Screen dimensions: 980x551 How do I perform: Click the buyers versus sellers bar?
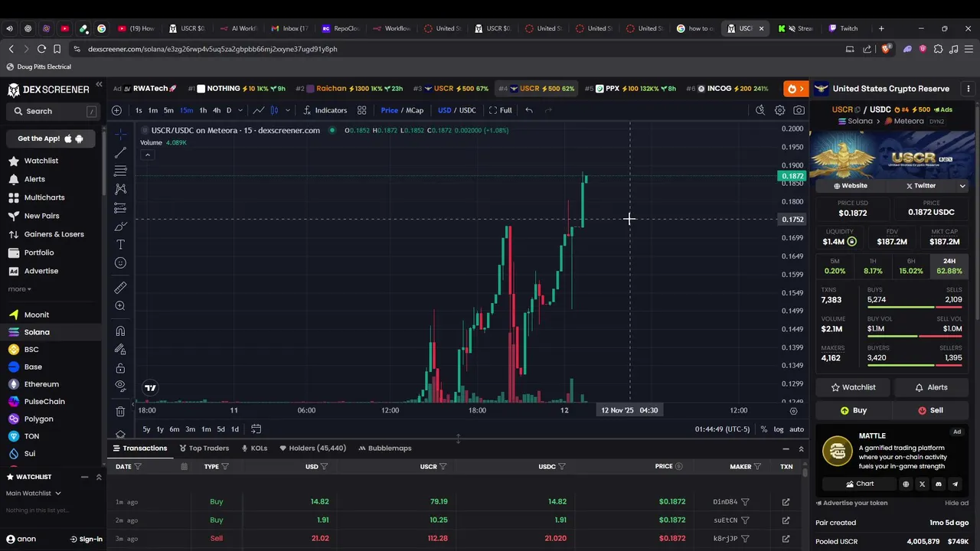[x=914, y=365]
